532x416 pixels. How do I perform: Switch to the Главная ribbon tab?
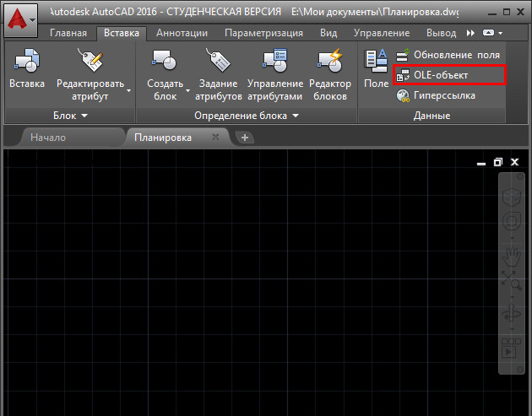[x=68, y=33]
